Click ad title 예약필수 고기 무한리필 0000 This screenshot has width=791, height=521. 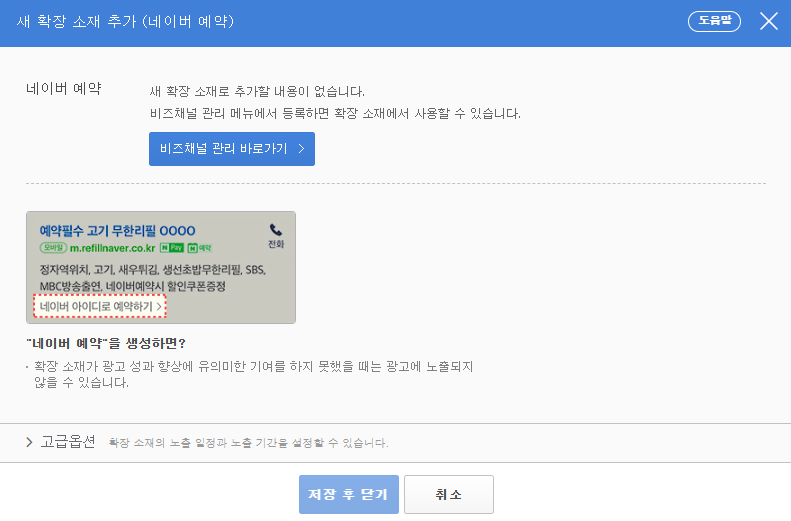tap(118, 230)
